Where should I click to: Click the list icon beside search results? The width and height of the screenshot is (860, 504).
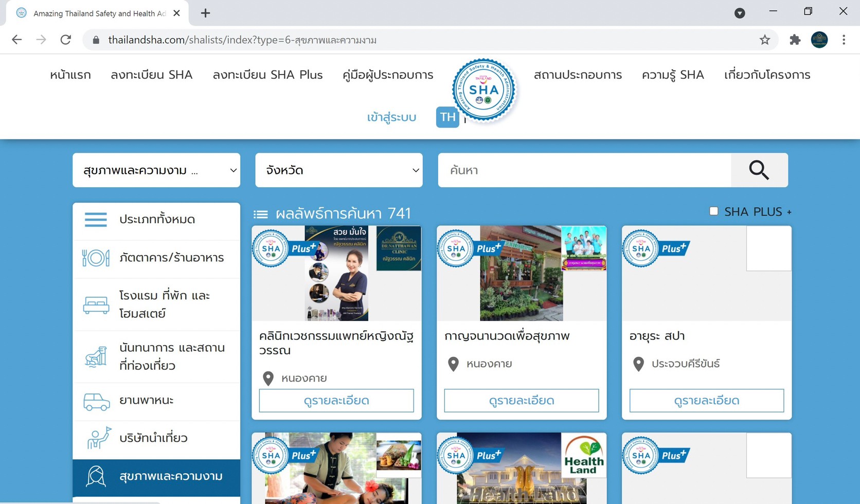coord(261,214)
